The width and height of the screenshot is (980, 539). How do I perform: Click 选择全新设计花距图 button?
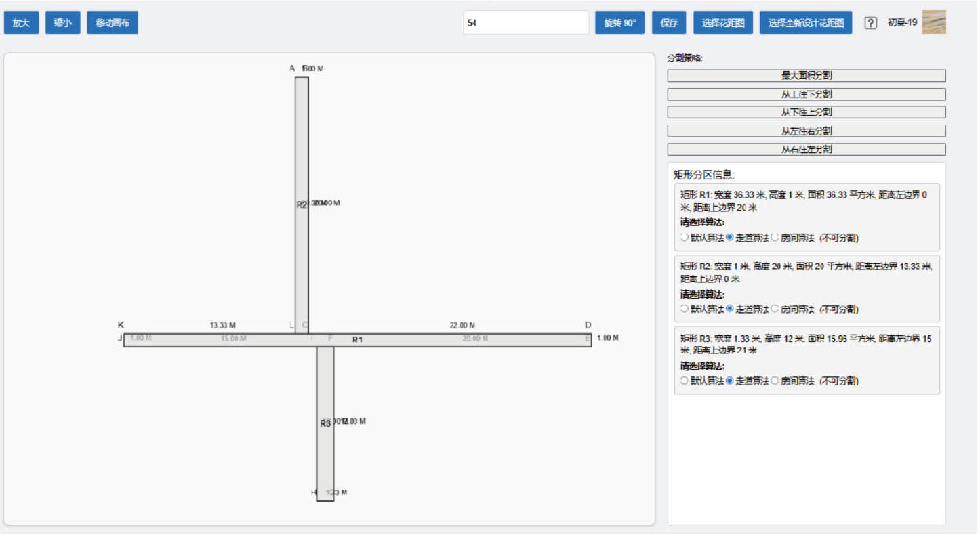[x=806, y=23]
